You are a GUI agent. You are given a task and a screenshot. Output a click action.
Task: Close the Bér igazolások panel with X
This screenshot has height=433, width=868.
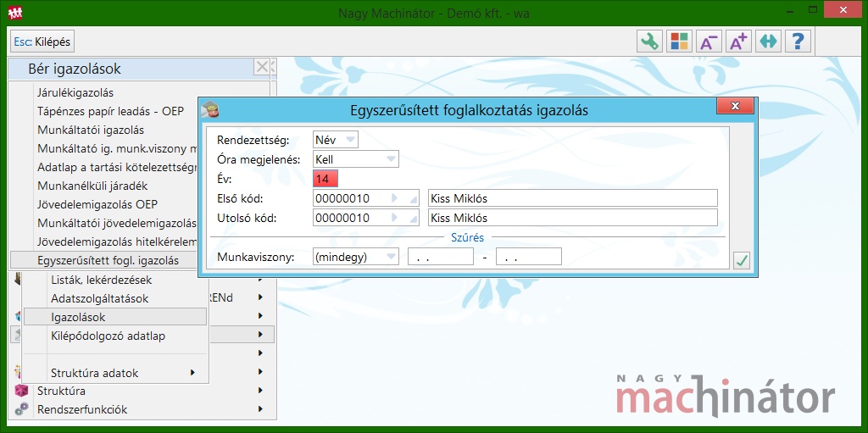click(262, 68)
